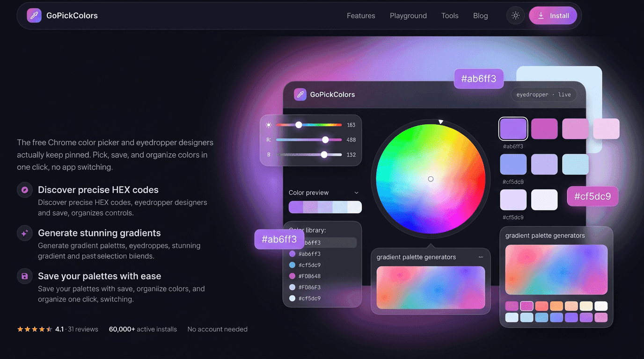Click the 4.1 · 31 reviews text
This screenshot has width=644, height=359.
click(77, 329)
